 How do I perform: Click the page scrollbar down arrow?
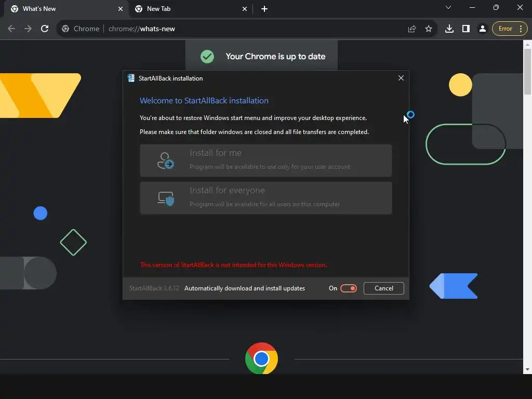(527, 369)
